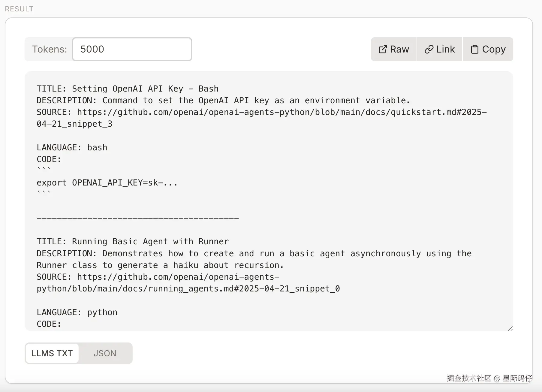Image resolution: width=542 pixels, height=392 pixels.
Task: Click the 'Setting OpenAI API Key' title line
Action: point(128,89)
